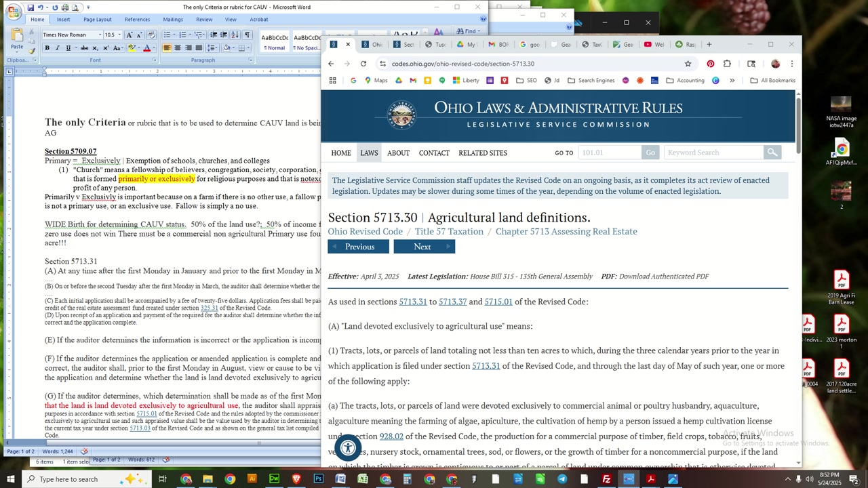Click the accessibility widget icon on the page
The image size is (868, 488).
pyautogui.click(x=348, y=447)
